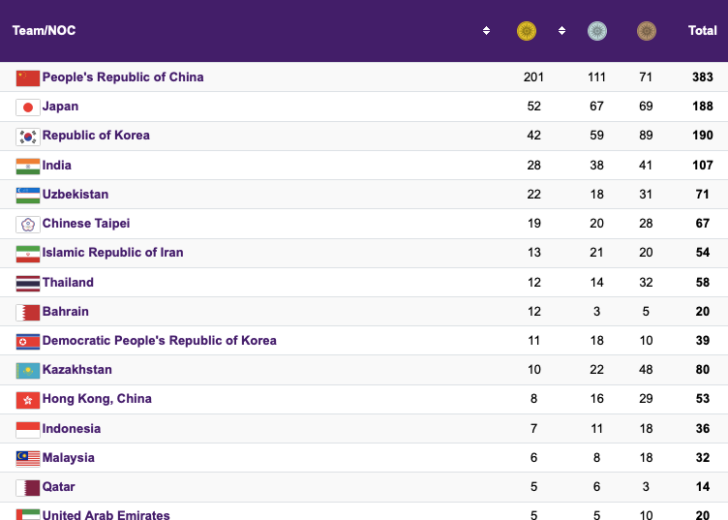Click Malaysia's total of 32
Image resolution: width=728 pixels, height=520 pixels.
(702, 458)
